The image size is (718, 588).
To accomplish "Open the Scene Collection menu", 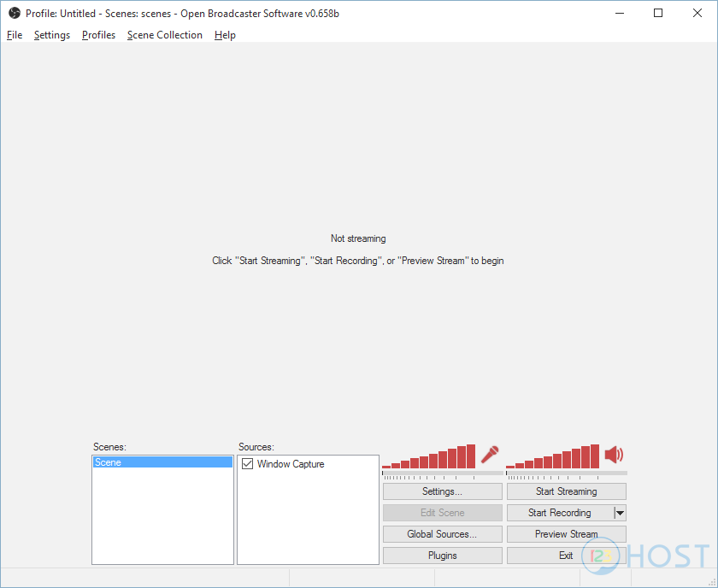I will pyautogui.click(x=165, y=35).
